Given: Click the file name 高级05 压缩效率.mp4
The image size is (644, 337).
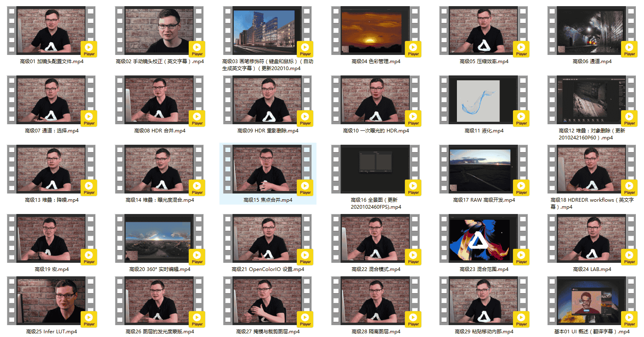Looking at the screenshot, I should tap(484, 61).
